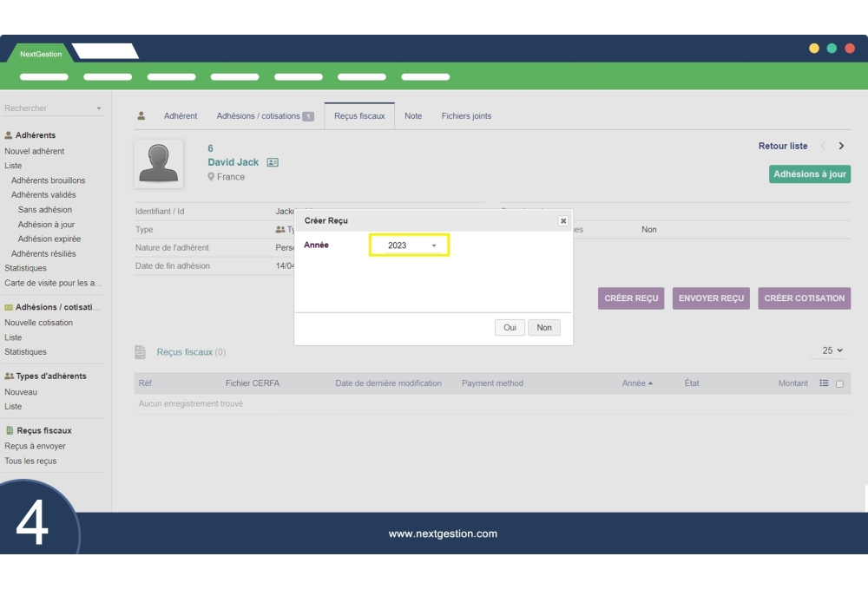Sort by Année column header
868x589 pixels.
pos(636,383)
